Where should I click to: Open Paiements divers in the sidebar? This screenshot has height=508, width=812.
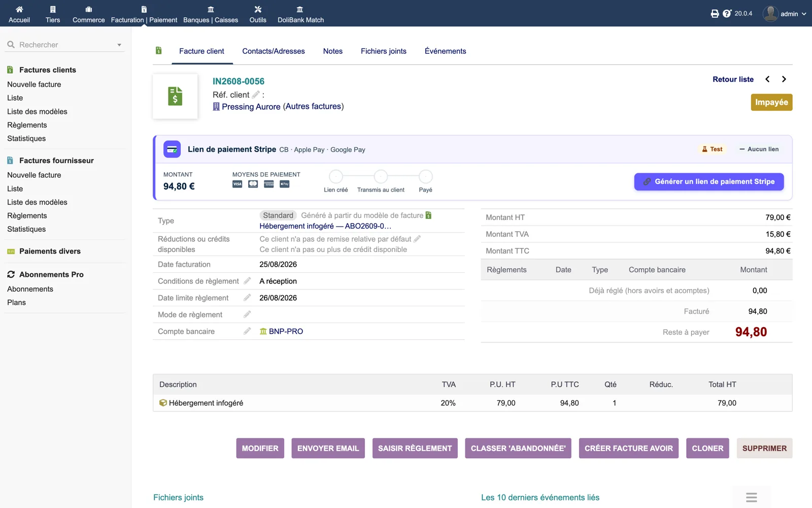coord(50,251)
